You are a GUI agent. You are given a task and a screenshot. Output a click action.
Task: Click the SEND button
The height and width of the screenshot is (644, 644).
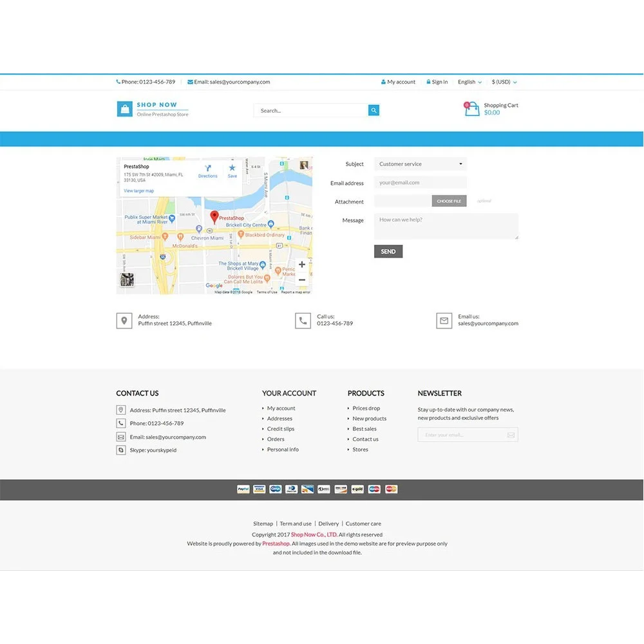click(x=388, y=251)
